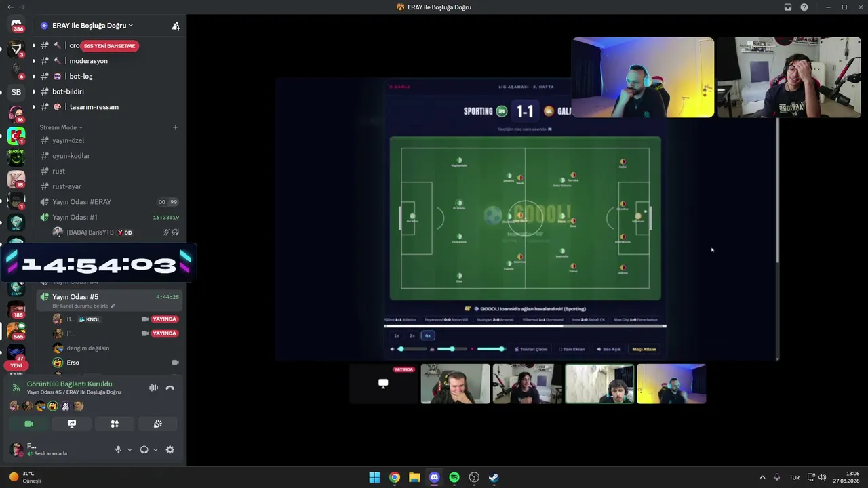Open Discord direct messages home

[16, 25]
